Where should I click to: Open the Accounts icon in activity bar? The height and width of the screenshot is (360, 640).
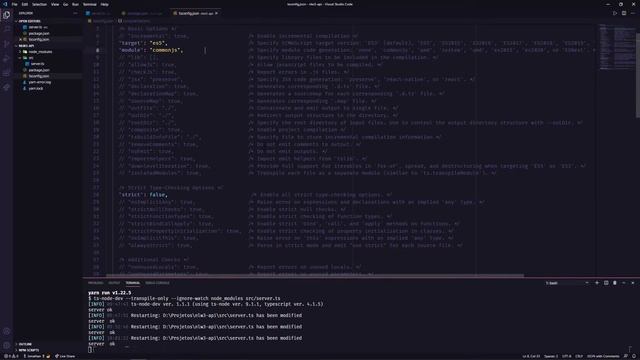point(7,331)
